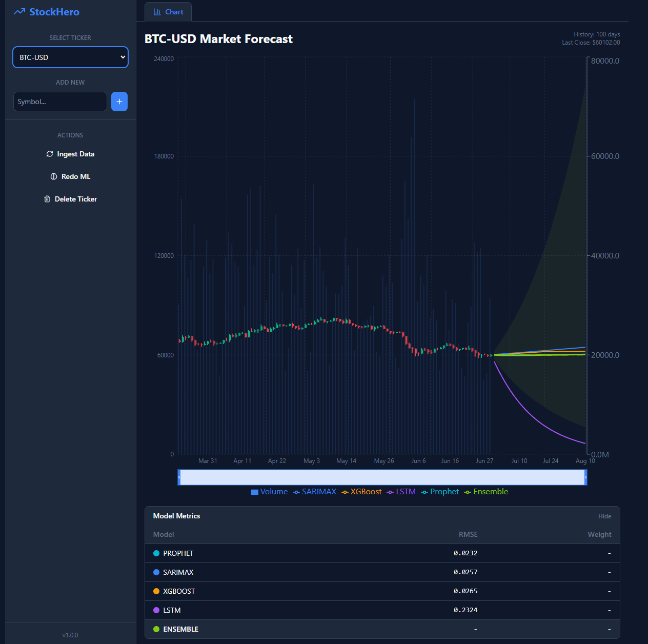Click the History: 100 days text
This screenshot has height=644, width=648.
coord(597,34)
